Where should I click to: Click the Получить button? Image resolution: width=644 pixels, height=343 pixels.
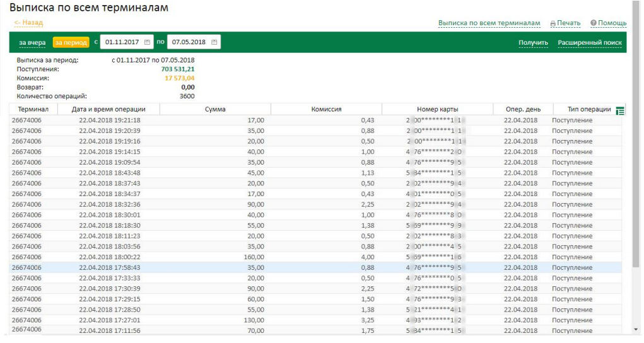click(533, 42)
